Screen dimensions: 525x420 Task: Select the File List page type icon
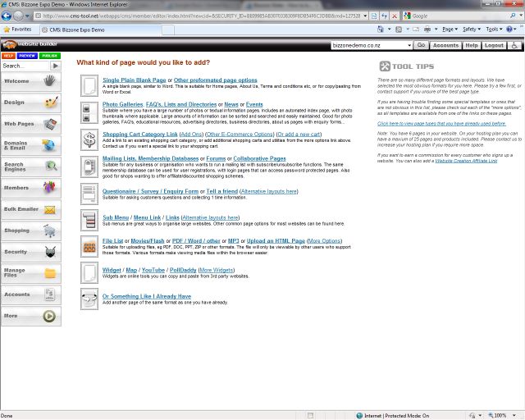click(89, 247)
